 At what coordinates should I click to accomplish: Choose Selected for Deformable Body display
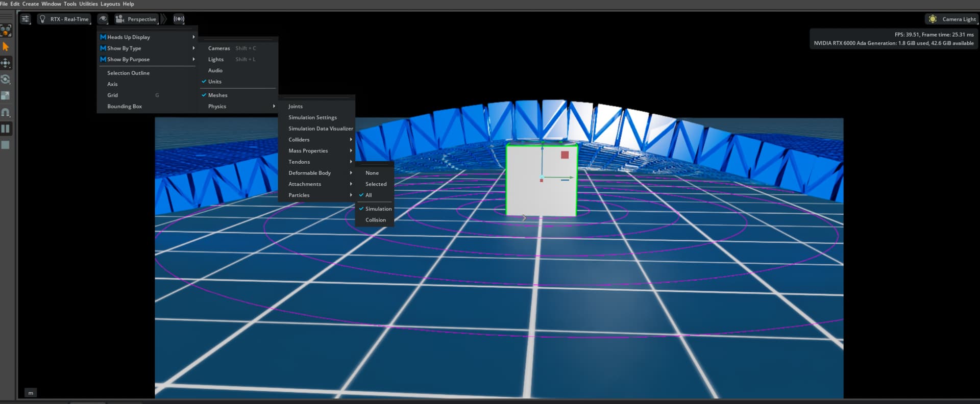point(374,184)
